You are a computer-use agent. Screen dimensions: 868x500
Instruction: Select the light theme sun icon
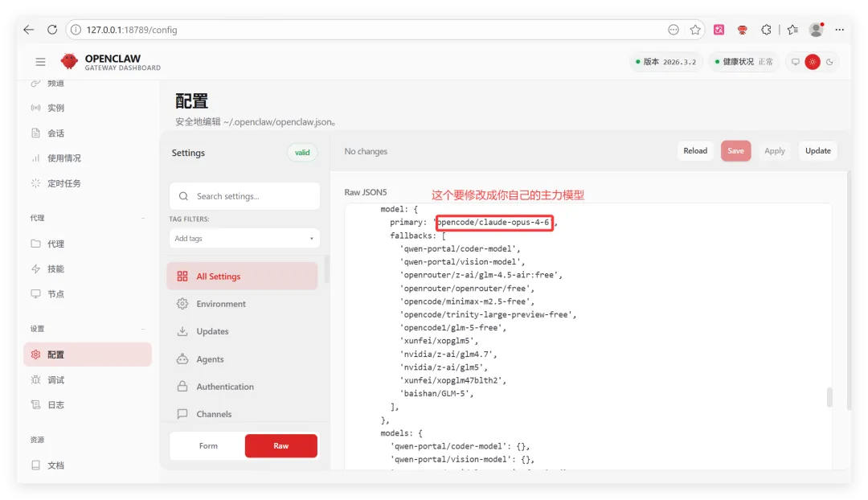click(813, 62)
